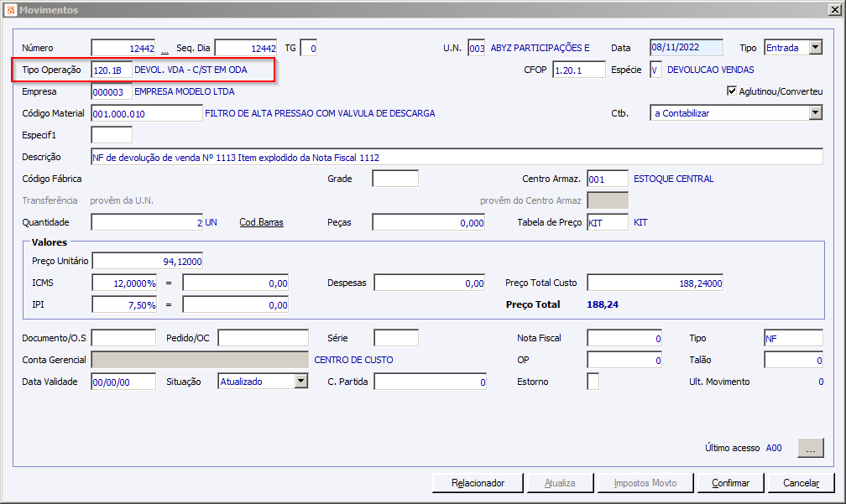Click the Espécie field with V
Screen dimensions: 846x504
click(655, 70)
